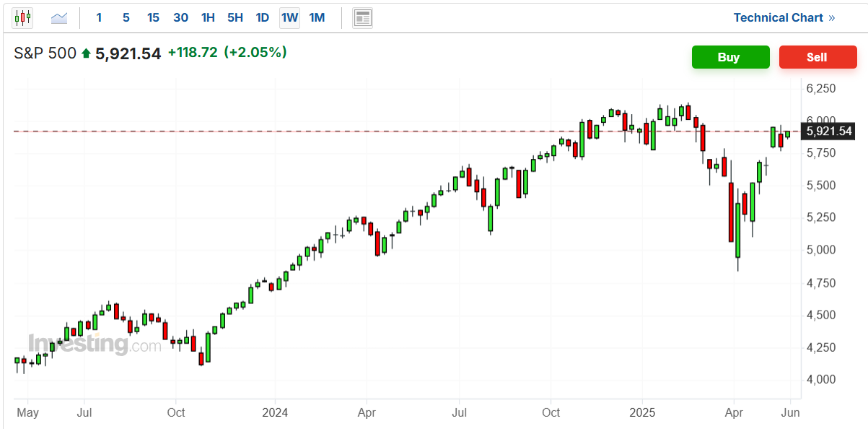Click the +118.72 change value

[x=193, y=52]
